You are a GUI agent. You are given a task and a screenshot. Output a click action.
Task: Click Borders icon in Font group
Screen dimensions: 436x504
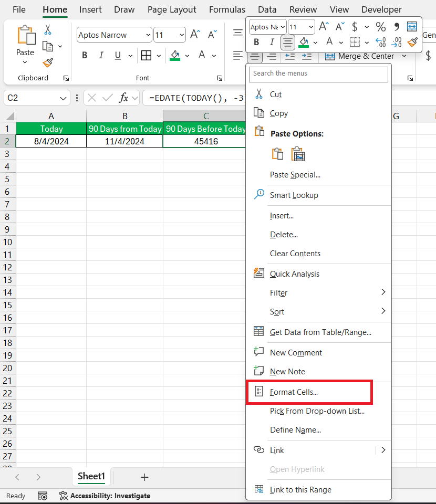coord(147,55)
